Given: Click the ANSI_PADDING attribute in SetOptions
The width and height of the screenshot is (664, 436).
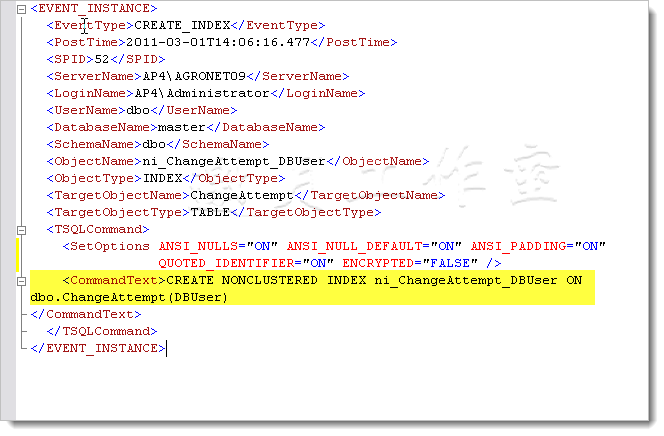Looking at the screenshot, I should point(515,245).
